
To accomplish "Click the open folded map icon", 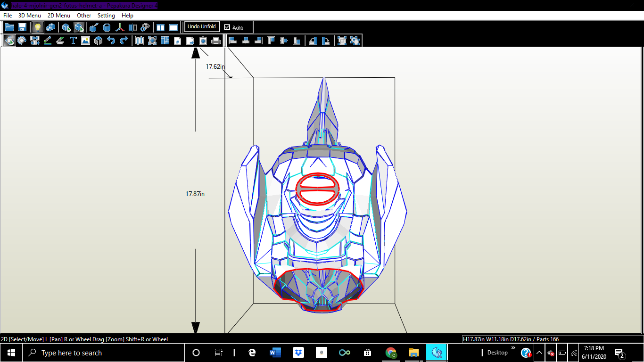I will point(139,41).
